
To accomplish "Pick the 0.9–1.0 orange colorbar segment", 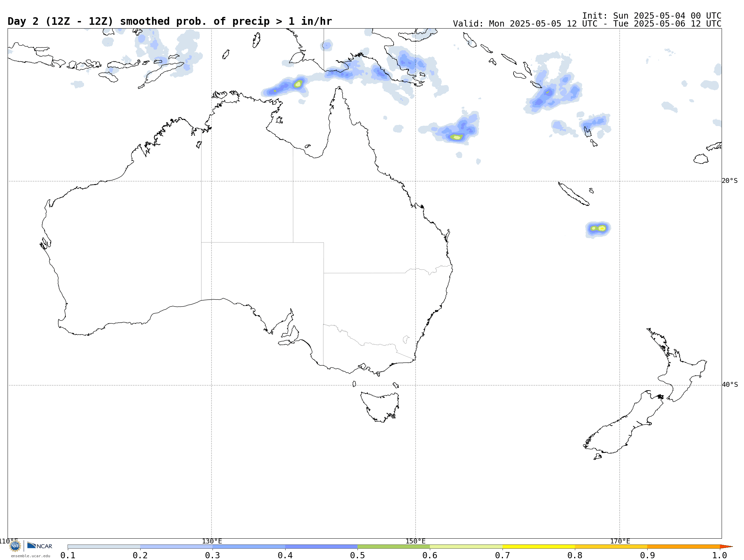I will [684, 547].
